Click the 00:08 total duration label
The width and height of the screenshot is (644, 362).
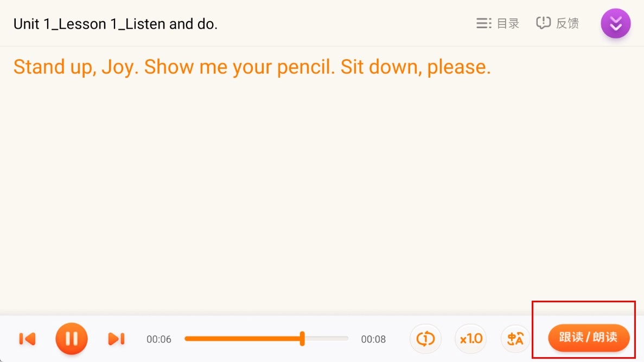373,339
